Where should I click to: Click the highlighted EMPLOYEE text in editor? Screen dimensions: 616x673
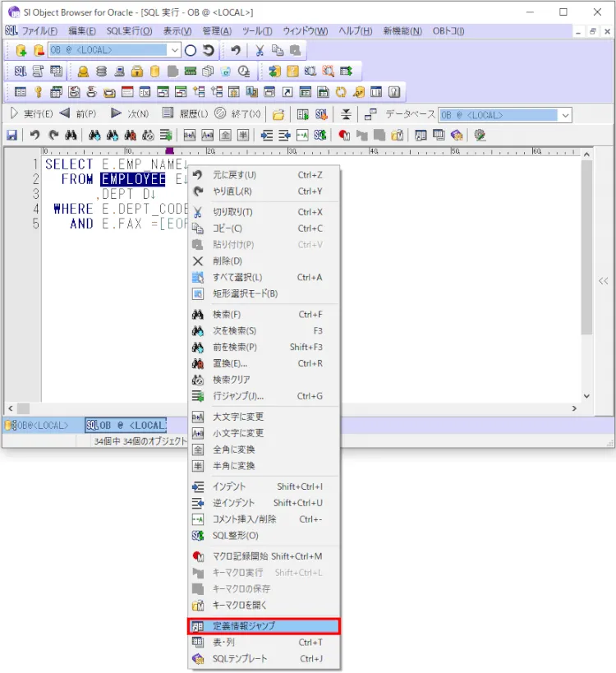[x=133, y=179]
